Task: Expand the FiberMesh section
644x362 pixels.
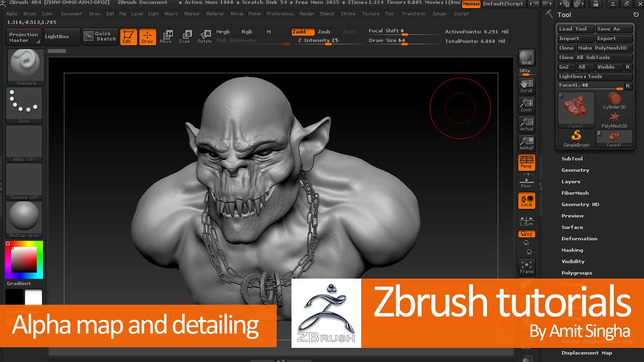Action: [575, 193]
